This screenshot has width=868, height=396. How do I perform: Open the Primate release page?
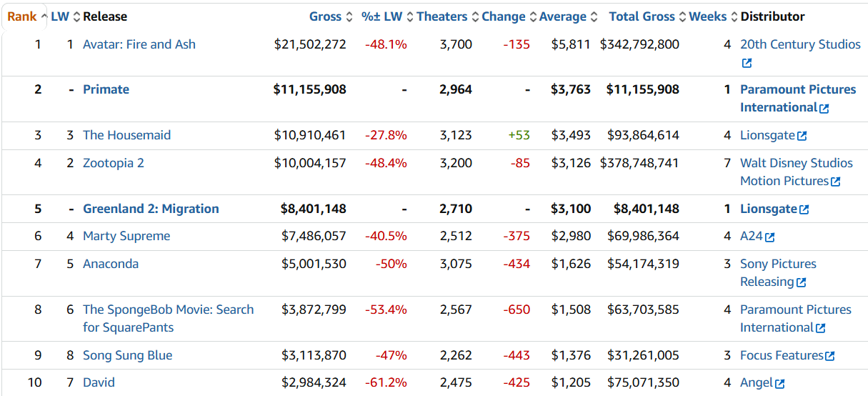pos(106,89)
